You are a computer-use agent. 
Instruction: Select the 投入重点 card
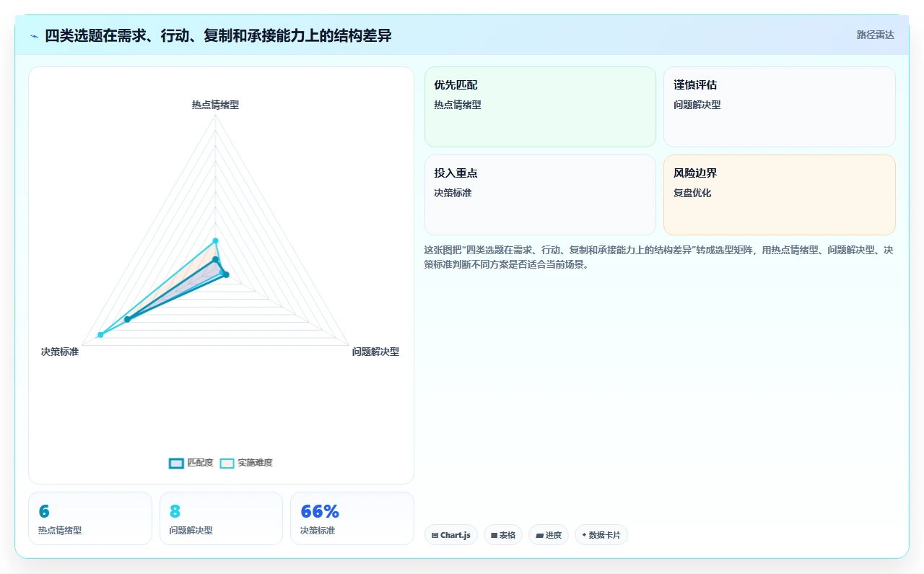[x=540, y=195]
